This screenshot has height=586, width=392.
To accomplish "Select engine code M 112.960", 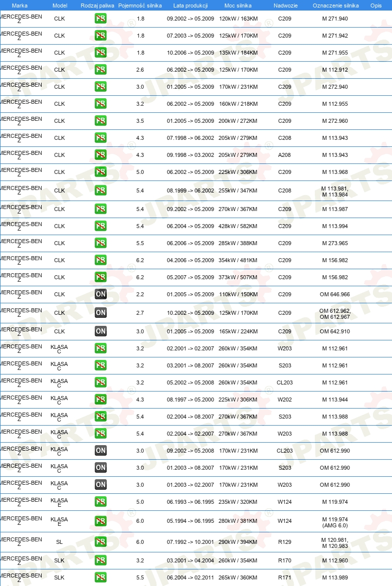I will (x=335, y=560).
